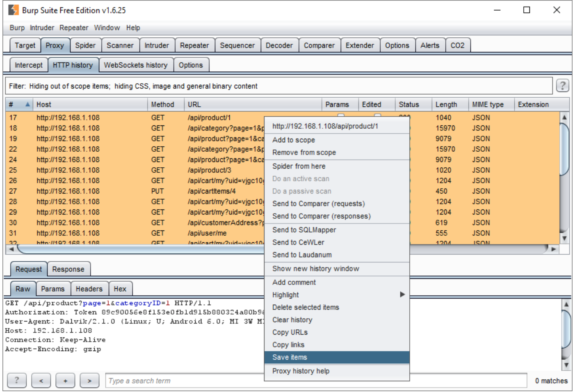
Task: Click the request pane vertical scrollbar thumb
Action: (566, 328)
